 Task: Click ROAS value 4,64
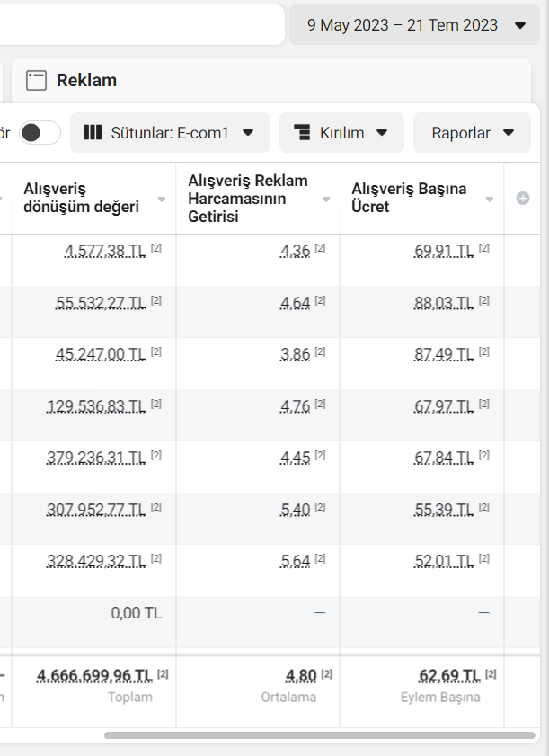[x=295, y=303]
